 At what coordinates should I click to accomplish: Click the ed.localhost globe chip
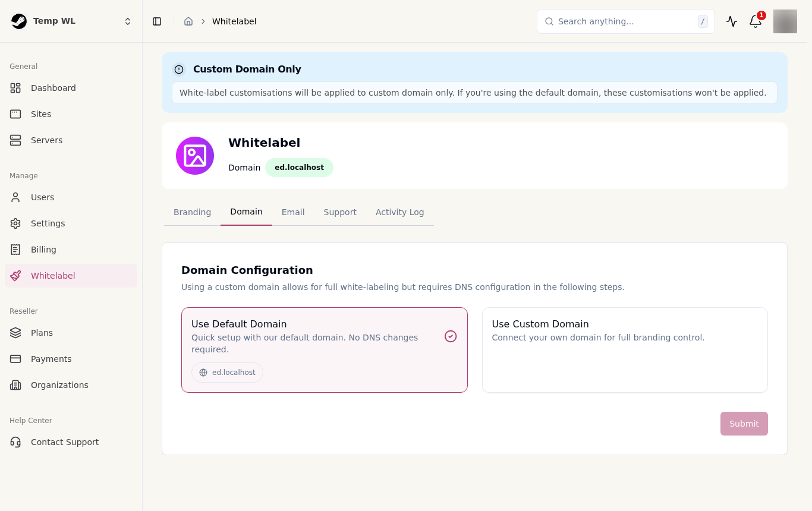pos(227,373)
